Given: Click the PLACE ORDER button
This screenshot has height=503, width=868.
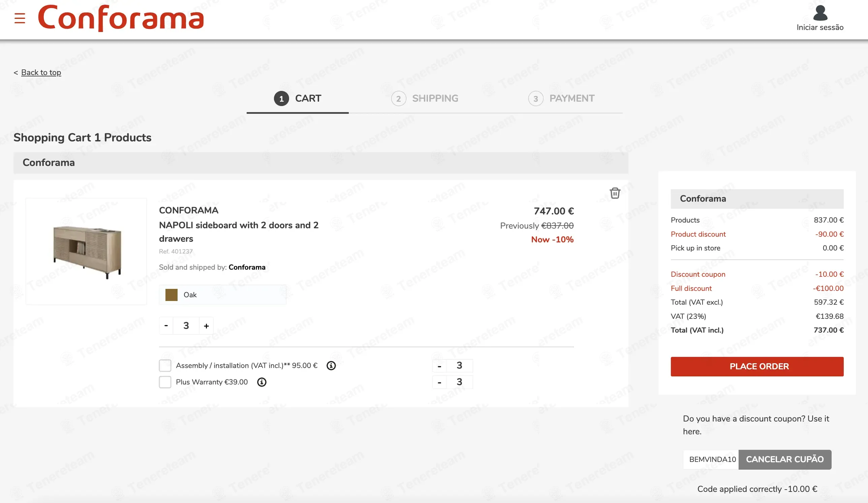Looking at the screenshot, I should tap(757, 366).
